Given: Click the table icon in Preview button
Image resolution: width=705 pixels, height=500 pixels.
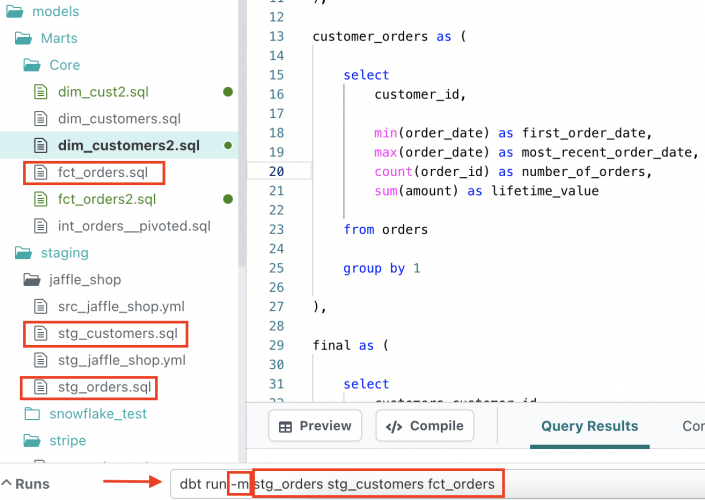Looking at the screenshot, I should click(286, 426).
